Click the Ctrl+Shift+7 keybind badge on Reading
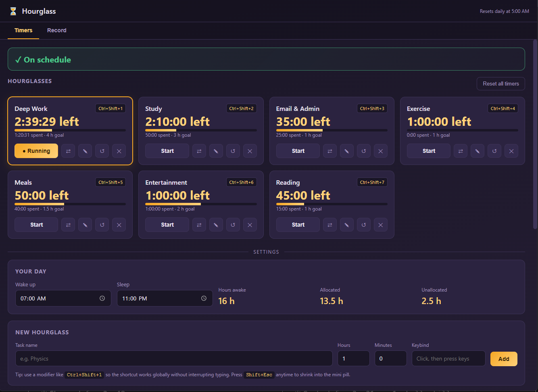 pyautogui.click(x=372, y=182)
